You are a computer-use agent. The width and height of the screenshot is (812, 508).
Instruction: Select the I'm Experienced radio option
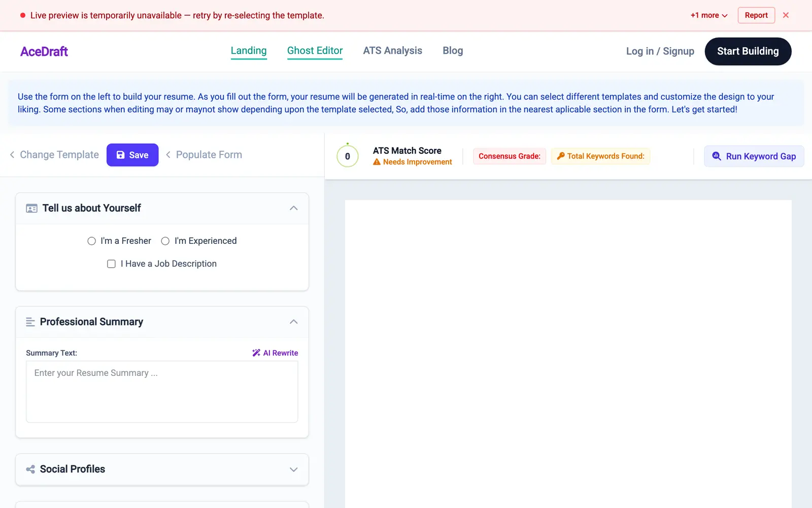click(x=165, y=241)
